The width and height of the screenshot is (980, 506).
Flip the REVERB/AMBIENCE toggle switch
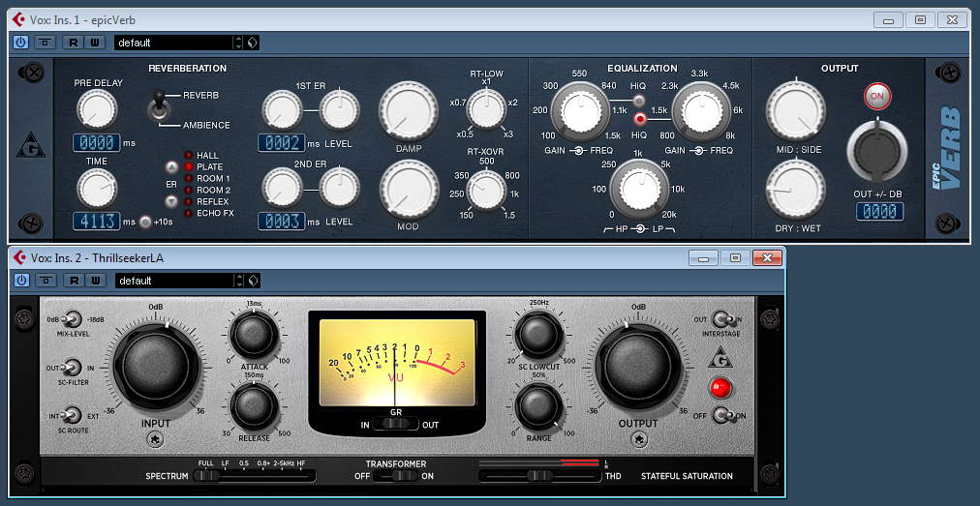click(x=155, y=108)
